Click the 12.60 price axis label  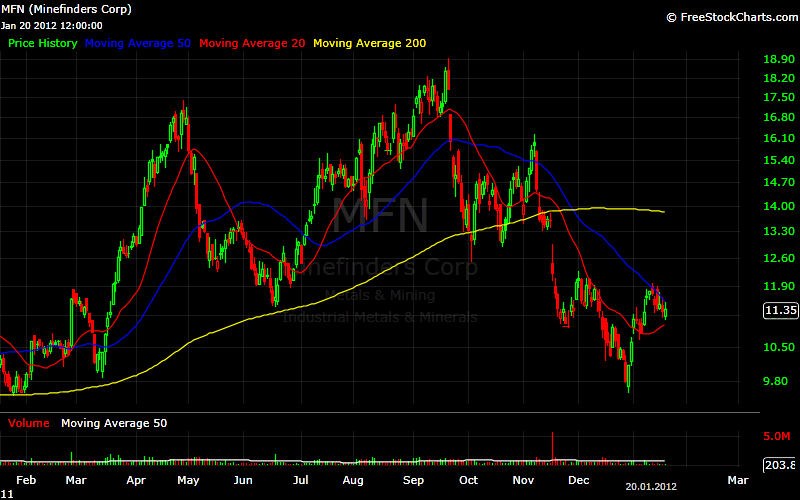coord(779,258)
